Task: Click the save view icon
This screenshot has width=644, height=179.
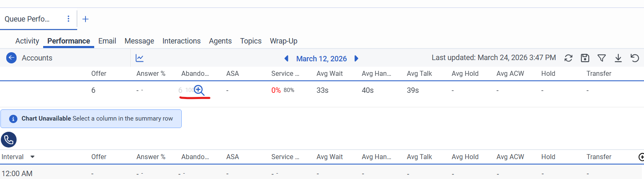Action: (585, 58)
